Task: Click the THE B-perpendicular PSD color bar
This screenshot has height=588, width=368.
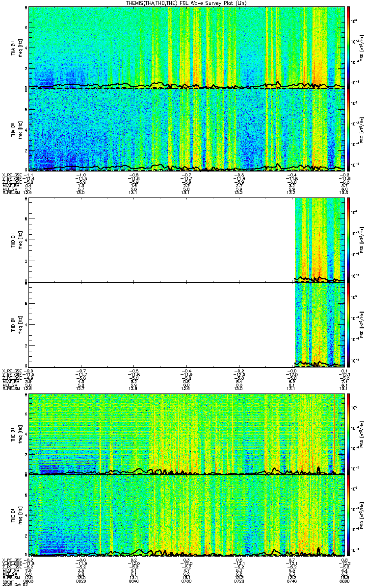Action: click(x=348, y=434)
